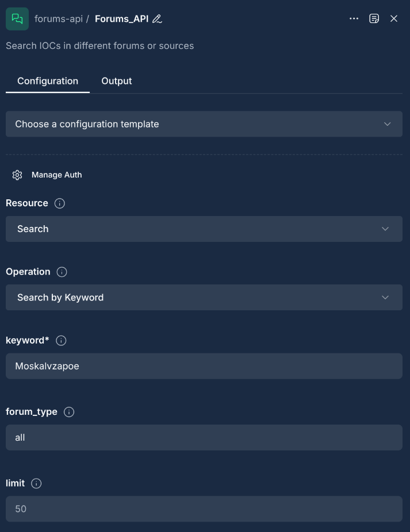Click the forums-api breadcrumb link

tap(58, 19)
